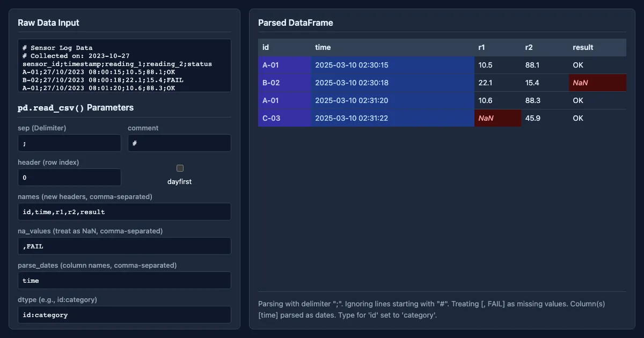Edit the names new headers field
The image size is (644, 338).
(125, 212)
